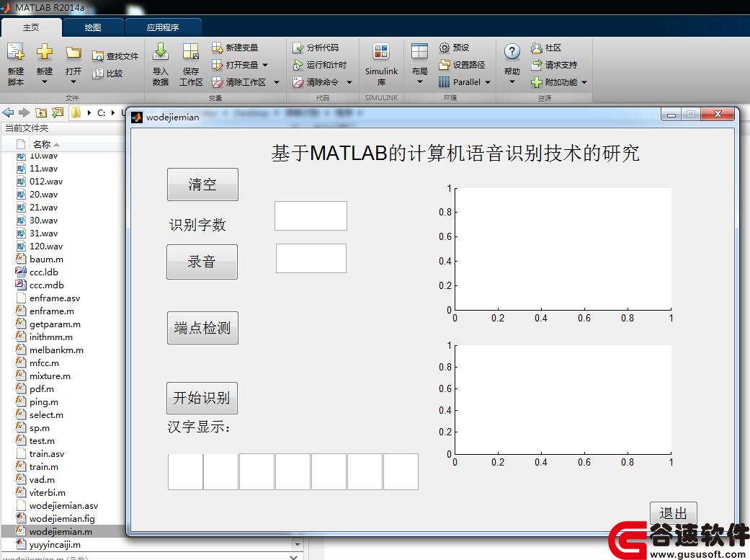Viewport: 750px width, 560px height.
Task: Switch to the Plots (绘图) tab
Action: pos(93,28)
